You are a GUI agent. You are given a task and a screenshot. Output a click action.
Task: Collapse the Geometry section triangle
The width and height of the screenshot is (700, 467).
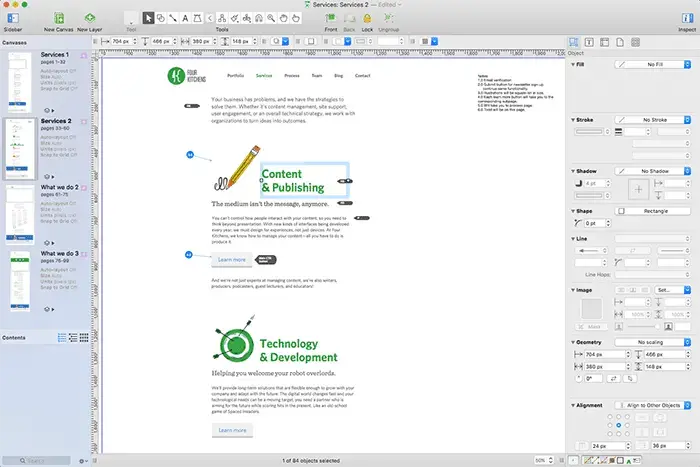tap(571, 342)
